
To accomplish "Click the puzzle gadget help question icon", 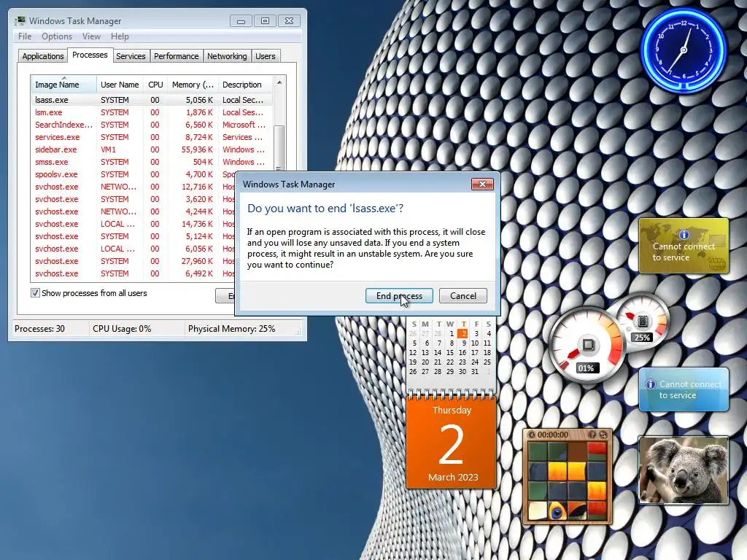I will tap(592, 435).
